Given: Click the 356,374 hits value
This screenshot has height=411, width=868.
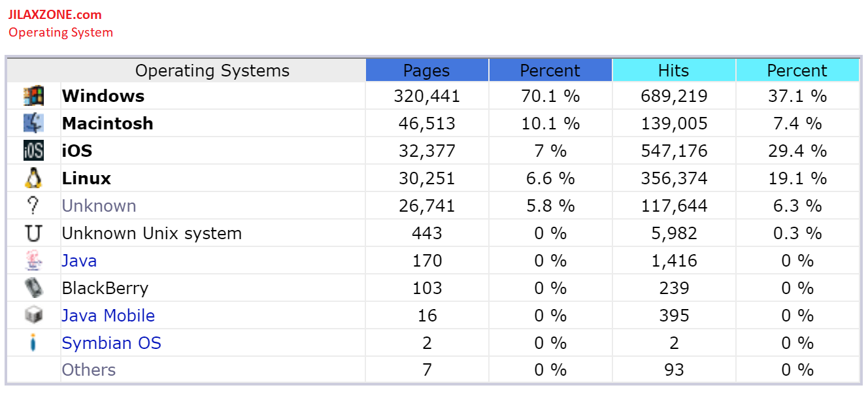Looking at the screenshot, I should [674, 178].
